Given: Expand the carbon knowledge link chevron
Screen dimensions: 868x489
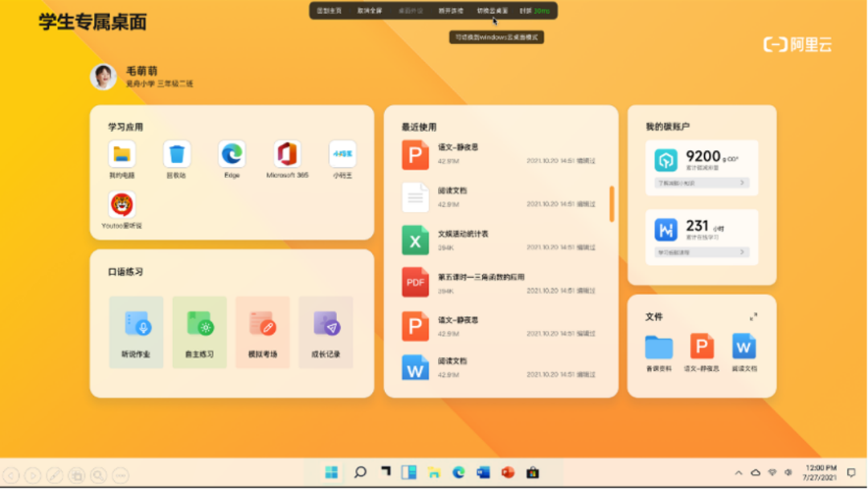Looking at the screenshot, I should pos(743,182).
